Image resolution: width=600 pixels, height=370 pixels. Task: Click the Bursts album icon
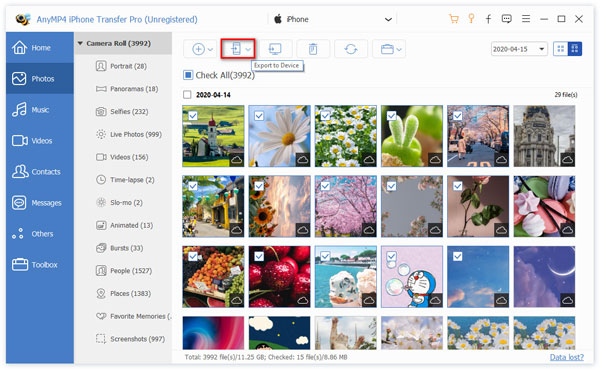(101, 248)
